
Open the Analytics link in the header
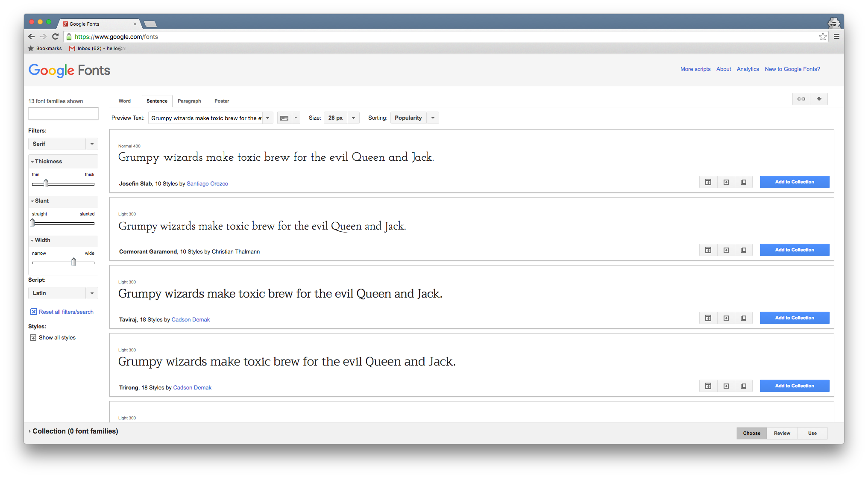click(x=748, y=69)
